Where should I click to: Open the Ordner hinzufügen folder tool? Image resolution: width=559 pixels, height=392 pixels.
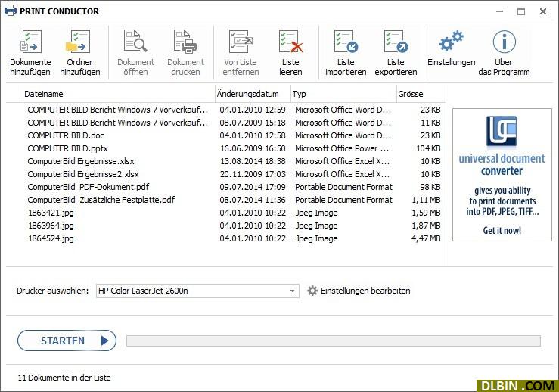coord(79,42)
